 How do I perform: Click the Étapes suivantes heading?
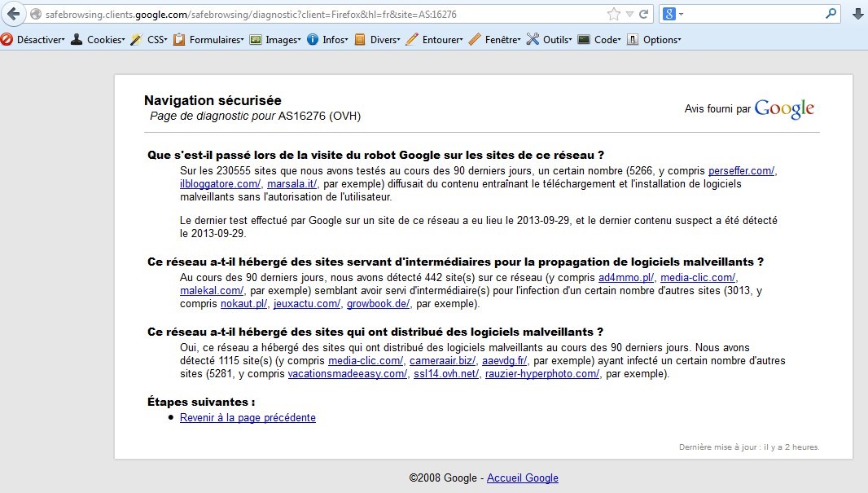(x=201, y=403)
